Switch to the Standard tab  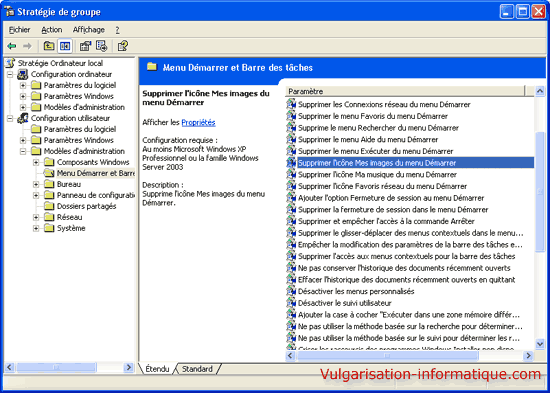(x=197, y=369)
